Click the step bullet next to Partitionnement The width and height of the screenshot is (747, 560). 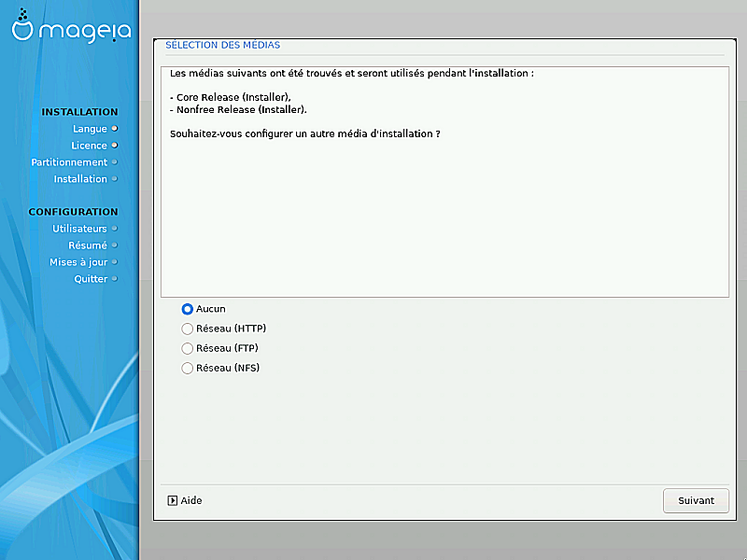114,161
